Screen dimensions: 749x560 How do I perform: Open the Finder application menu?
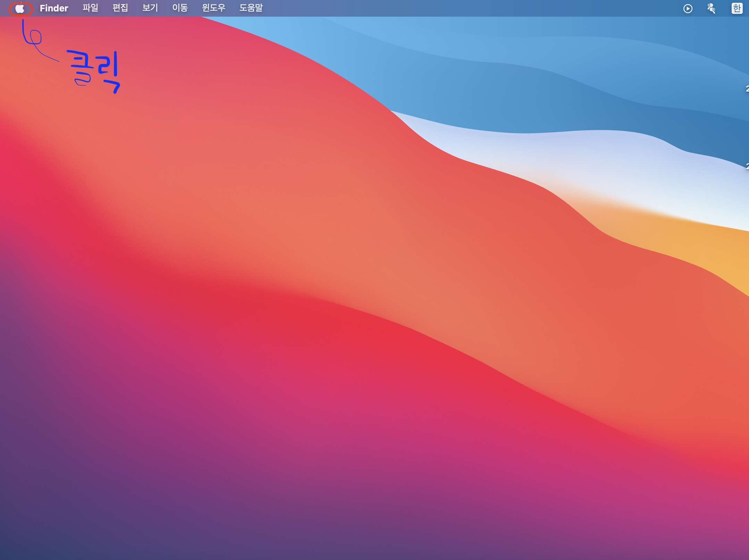(x=54, y=8)
